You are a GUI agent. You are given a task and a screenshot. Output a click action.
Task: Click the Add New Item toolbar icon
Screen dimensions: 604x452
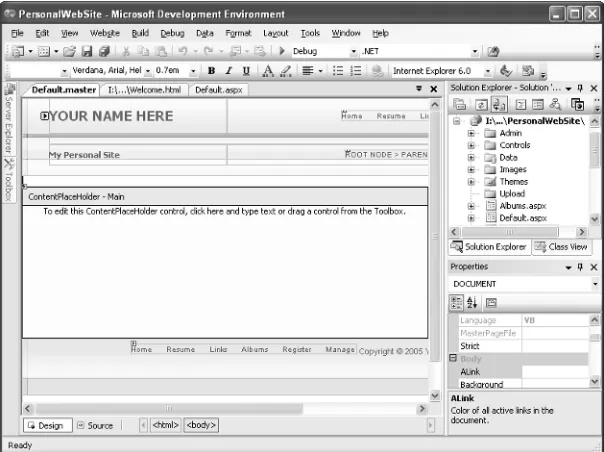(43, 51)
